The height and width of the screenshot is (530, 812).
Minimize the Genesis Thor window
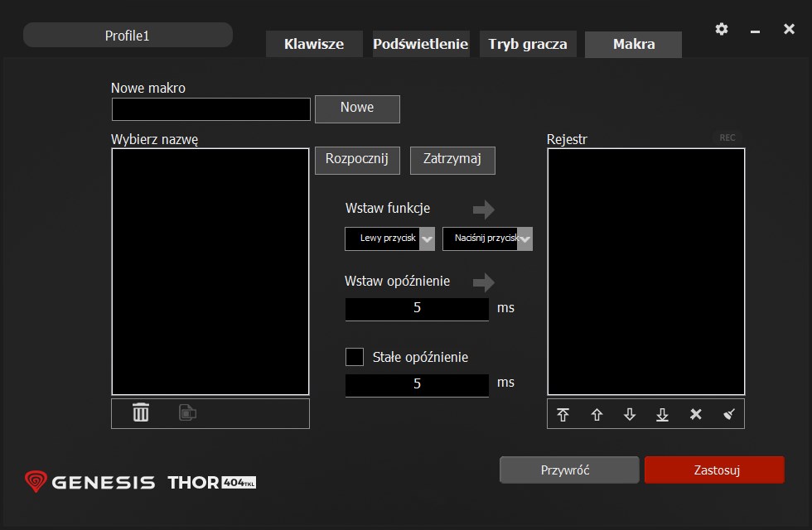(x=755, y=31)
